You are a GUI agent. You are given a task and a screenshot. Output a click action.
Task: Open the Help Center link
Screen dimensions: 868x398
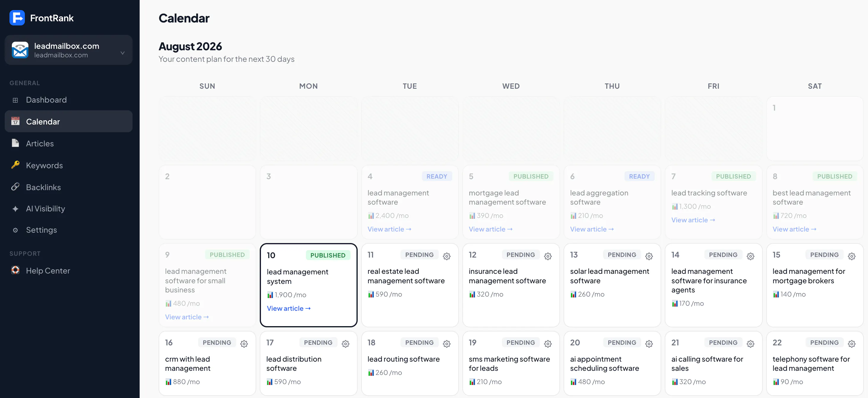pyautogui.click(x=68, y=271)
